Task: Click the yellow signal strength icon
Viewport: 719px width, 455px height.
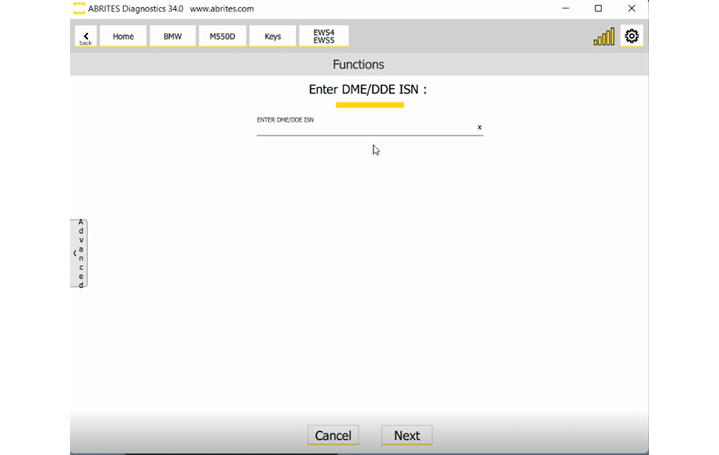Action: click(x=604, y=37)
